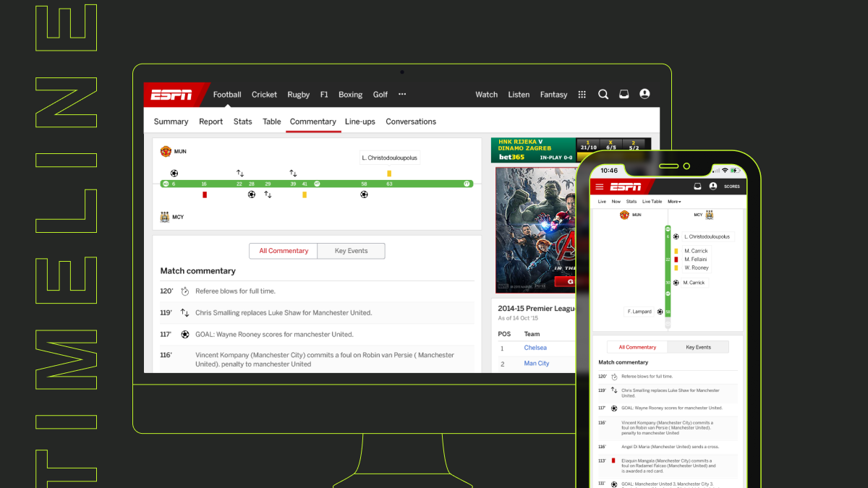
Task: Switch to the Line-ups tab
Action: click(360, 121)
